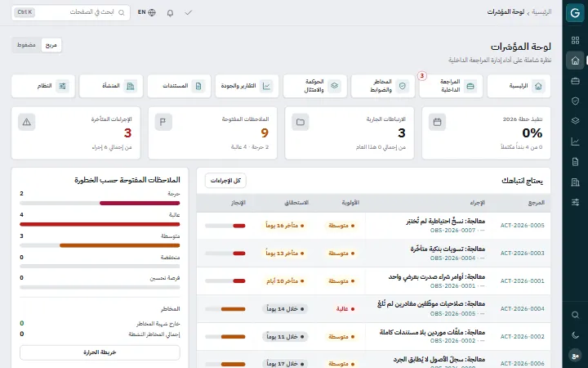Open reference ACT-2026-0004
This screenshot has height=368, width=588.
click(522, 308)
